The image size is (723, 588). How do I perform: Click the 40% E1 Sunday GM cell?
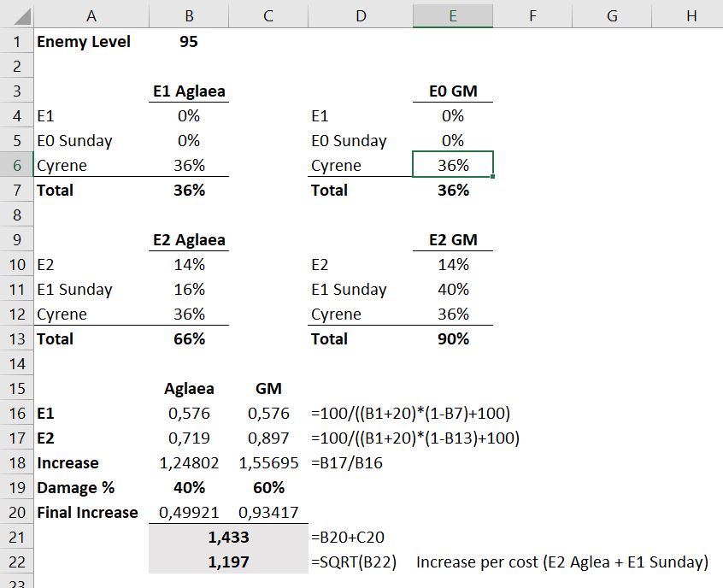point(453,289)
